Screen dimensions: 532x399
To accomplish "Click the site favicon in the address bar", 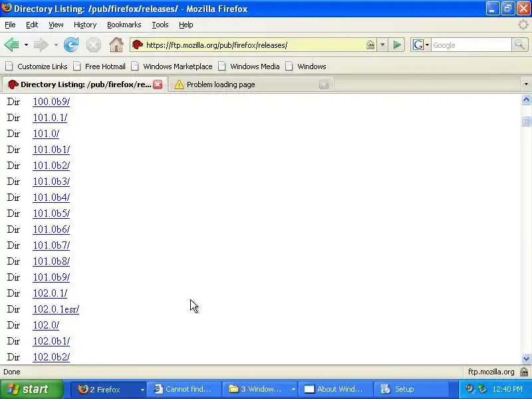I will coord(138,45).
